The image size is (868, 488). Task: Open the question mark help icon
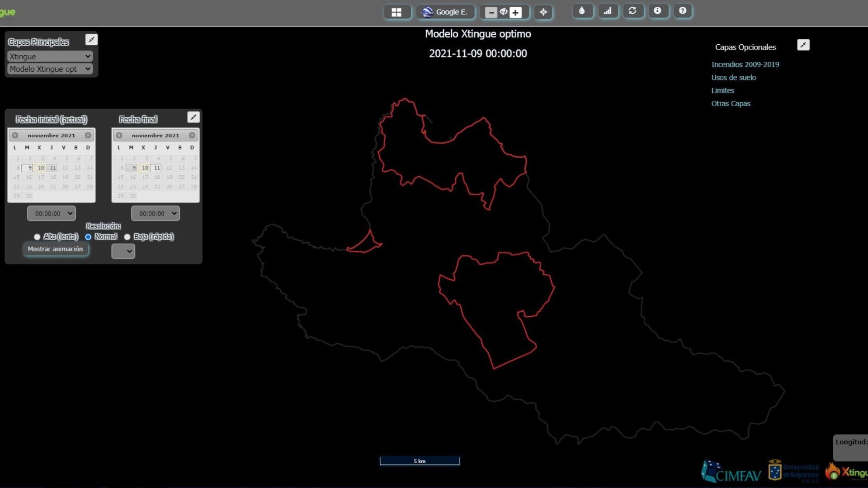(x=683, y=11)
